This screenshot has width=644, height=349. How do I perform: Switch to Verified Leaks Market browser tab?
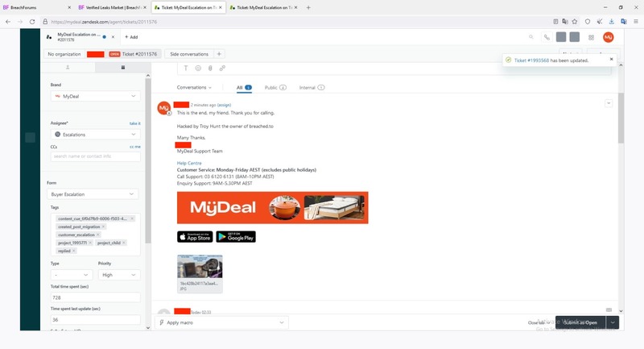(x=112, y=7)
